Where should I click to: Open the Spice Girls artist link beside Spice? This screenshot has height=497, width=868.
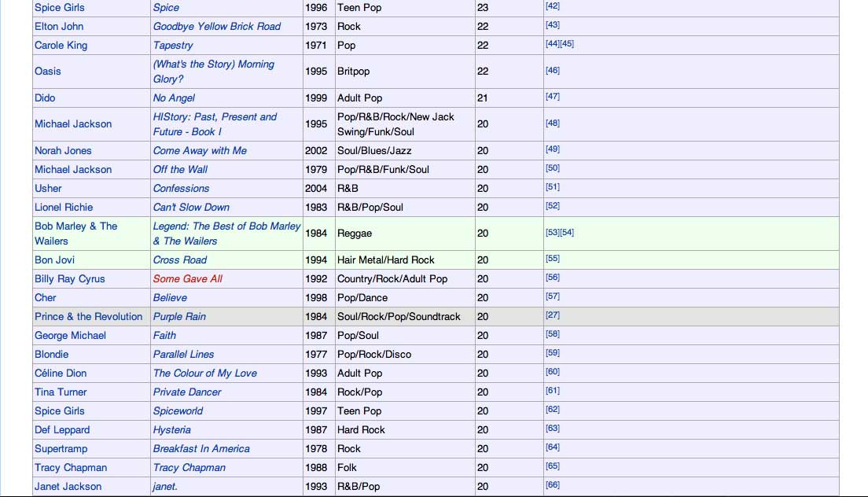tap(59, 8)
